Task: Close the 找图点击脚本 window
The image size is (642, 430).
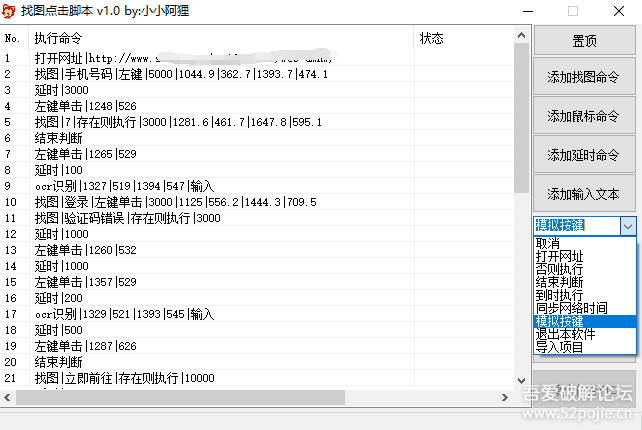Action: [x=619, y=11]
